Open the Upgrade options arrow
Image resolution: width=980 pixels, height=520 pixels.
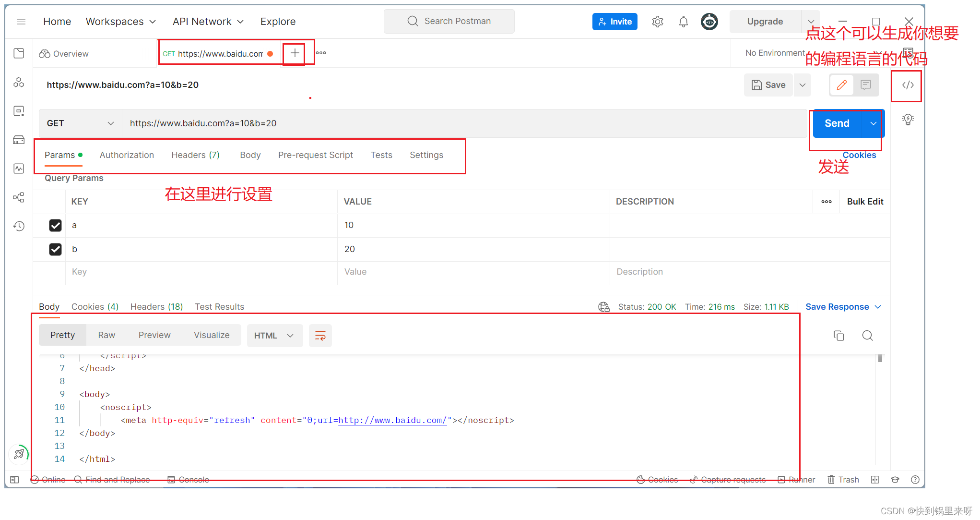click(811, 22)
